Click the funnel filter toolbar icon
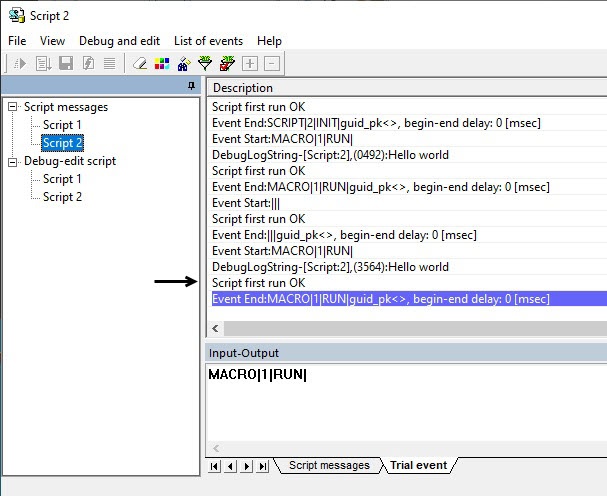The height and width of the screenshot is (496, 607). 205,63
